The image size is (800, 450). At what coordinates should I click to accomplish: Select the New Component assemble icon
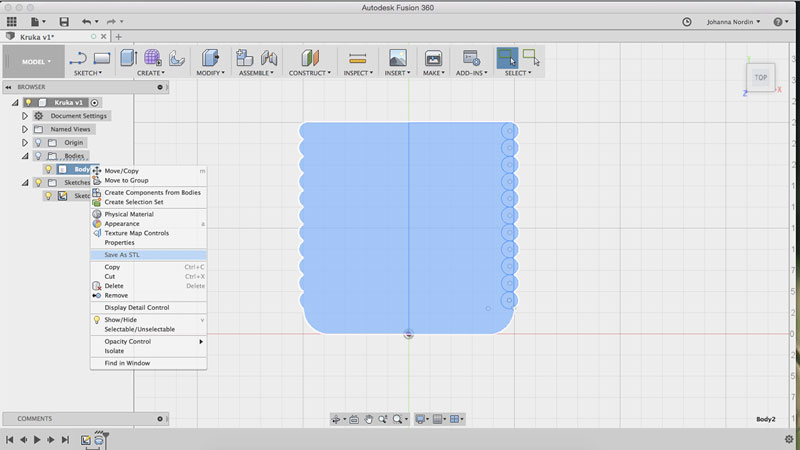[x=244, y=58]
